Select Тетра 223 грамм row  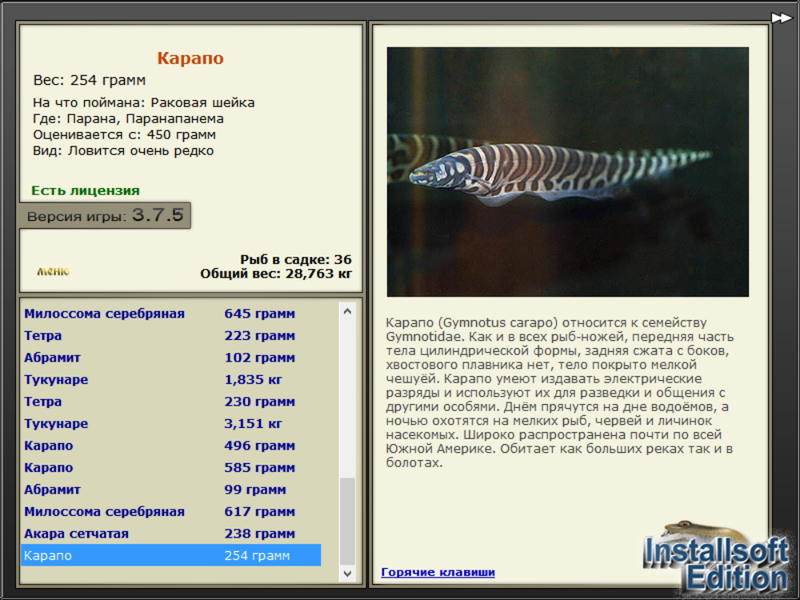(x=171, y=335)
